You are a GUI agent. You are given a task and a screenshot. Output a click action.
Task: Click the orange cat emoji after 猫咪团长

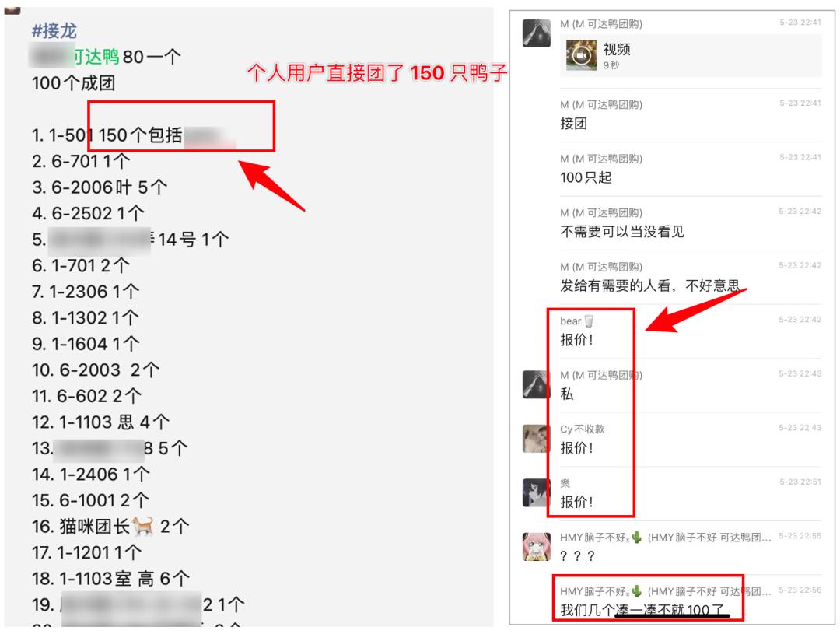143,527
